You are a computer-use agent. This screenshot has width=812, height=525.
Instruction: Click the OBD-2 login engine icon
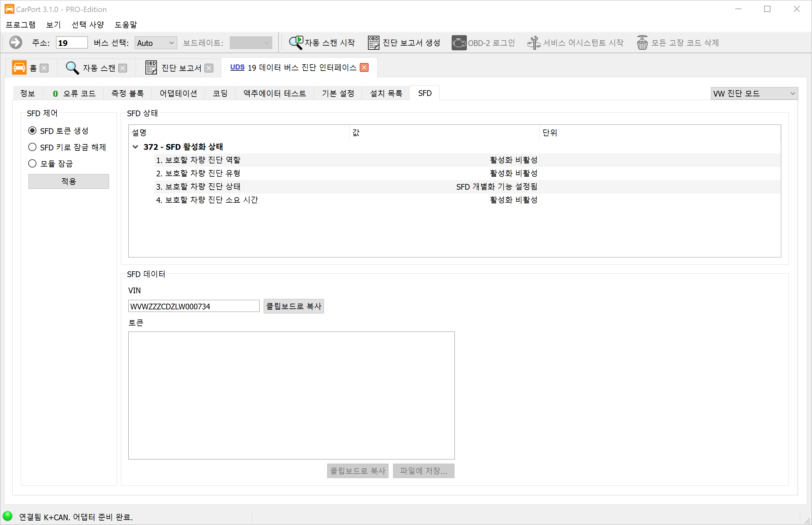(459, 43)
